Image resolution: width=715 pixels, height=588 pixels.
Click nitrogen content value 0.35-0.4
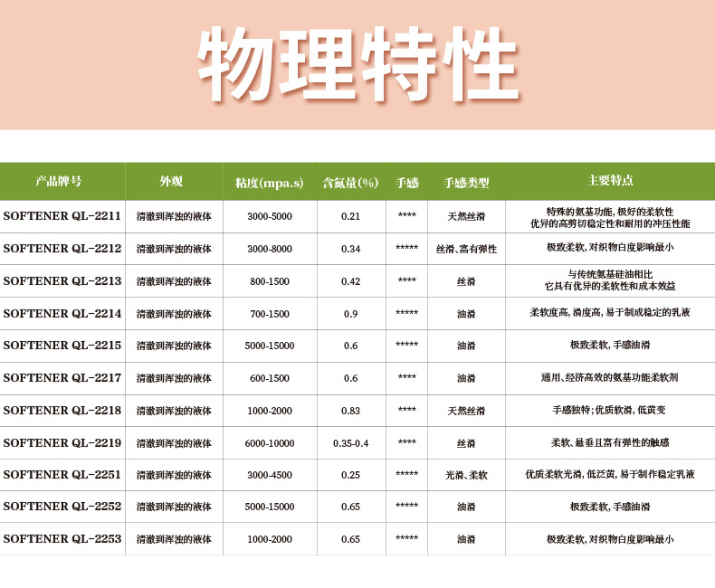[350, 443]
